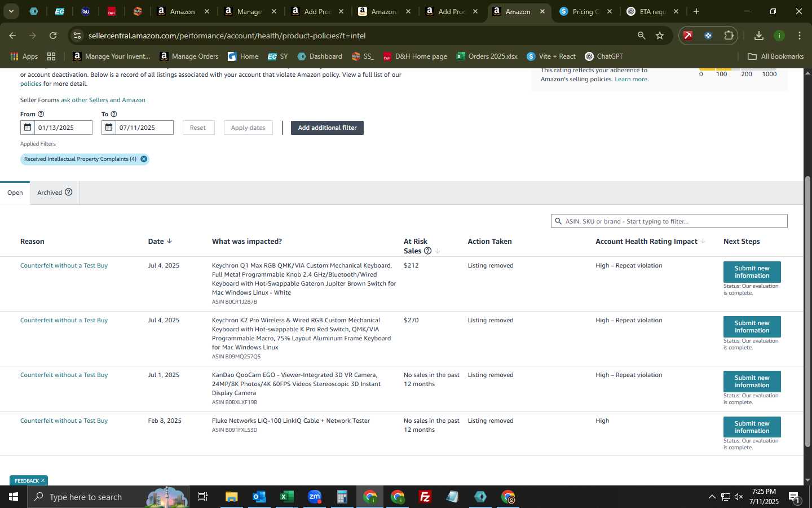The image size is (812, 508).
Task: Click the From date input field
Action: tap(63, 128)
